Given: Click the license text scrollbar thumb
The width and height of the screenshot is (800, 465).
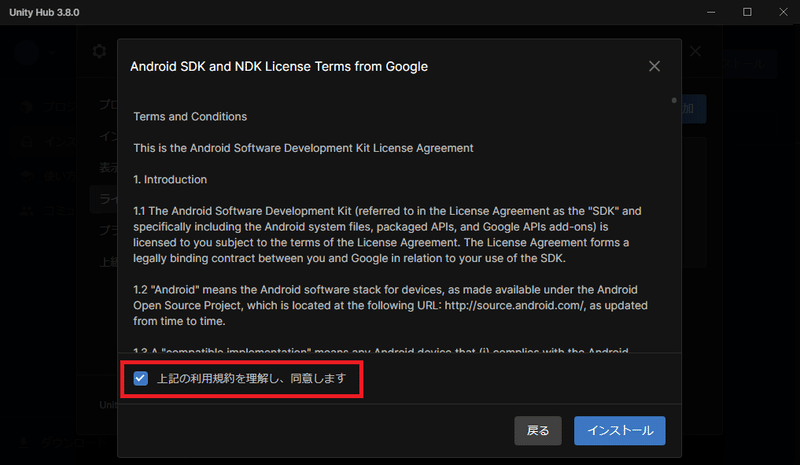Looking at the screenshot, I should 674,101.
